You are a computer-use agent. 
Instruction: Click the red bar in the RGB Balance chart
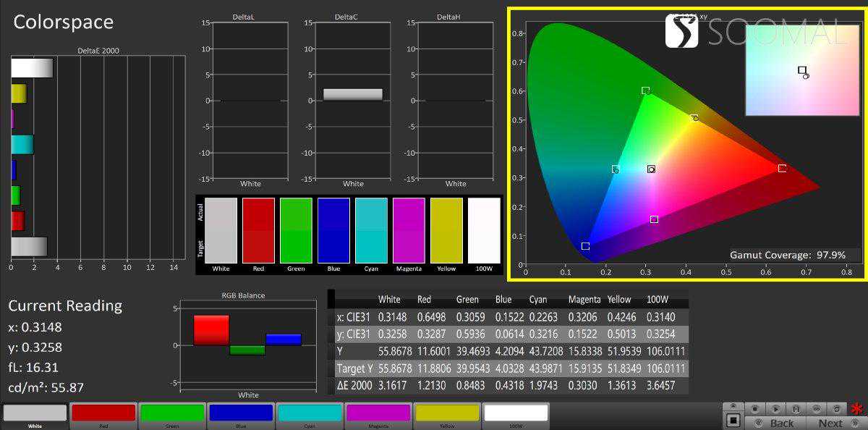[x=210, y=330]
